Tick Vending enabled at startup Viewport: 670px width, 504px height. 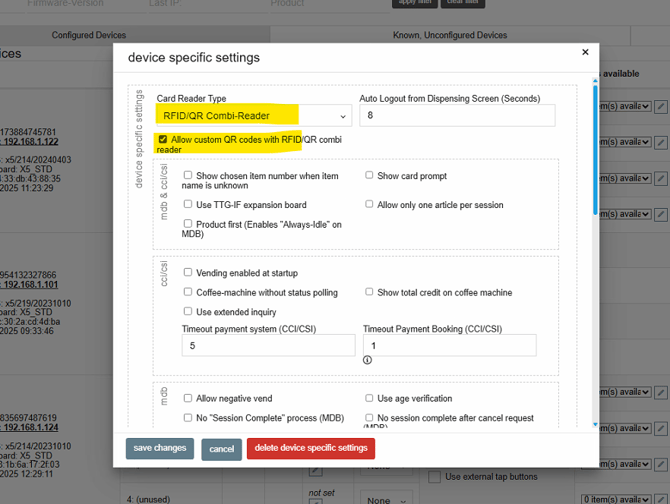click(x=188, y=273)
